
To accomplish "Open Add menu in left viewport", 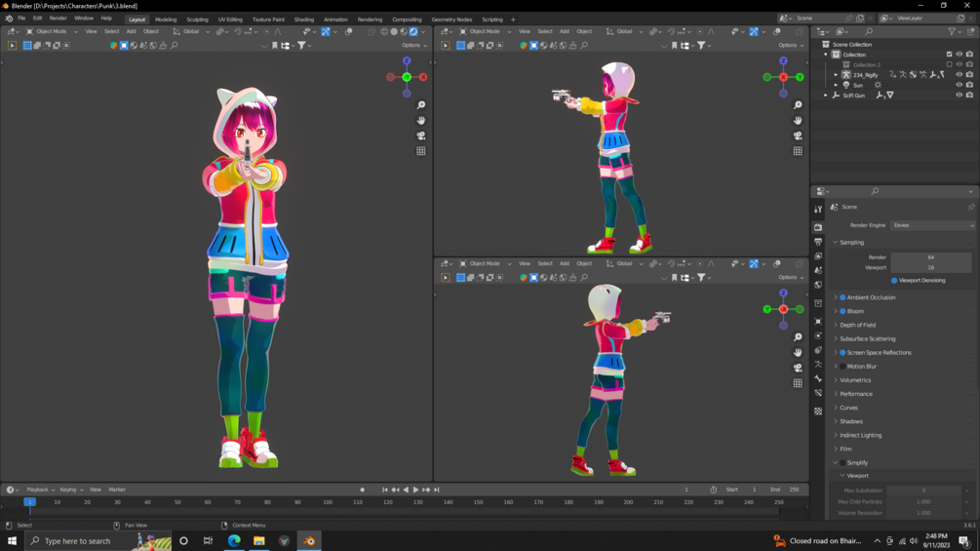I will [131, 31].
